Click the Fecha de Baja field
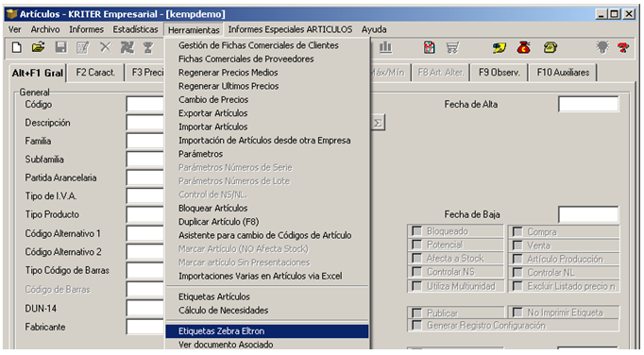Image resolution: width=644 pixels, height=355 pixels. coord(588,214)
